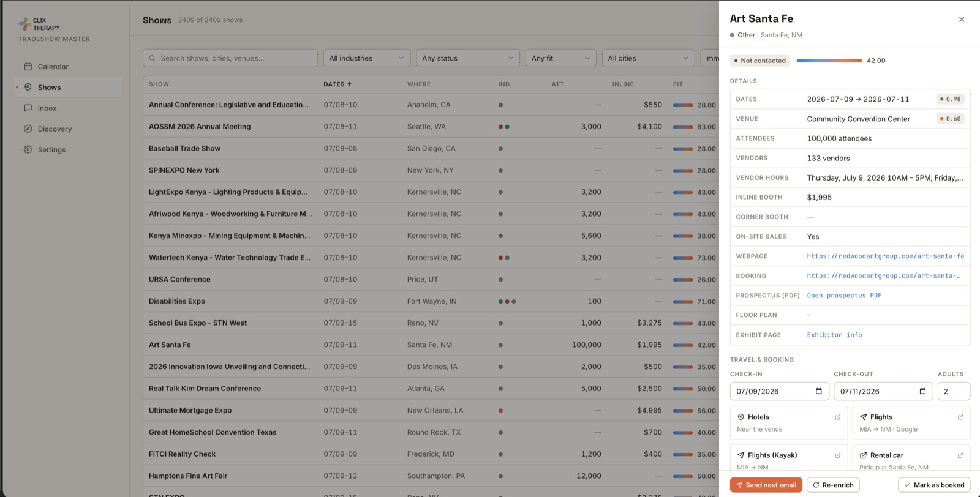Open check-in date calendar picker icon

point(819,391)
